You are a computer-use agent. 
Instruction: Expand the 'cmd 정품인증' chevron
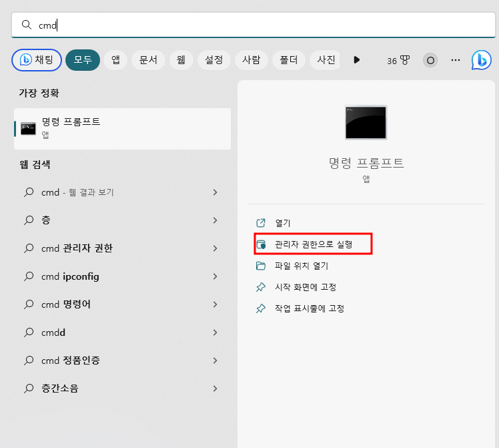[215, 361]
